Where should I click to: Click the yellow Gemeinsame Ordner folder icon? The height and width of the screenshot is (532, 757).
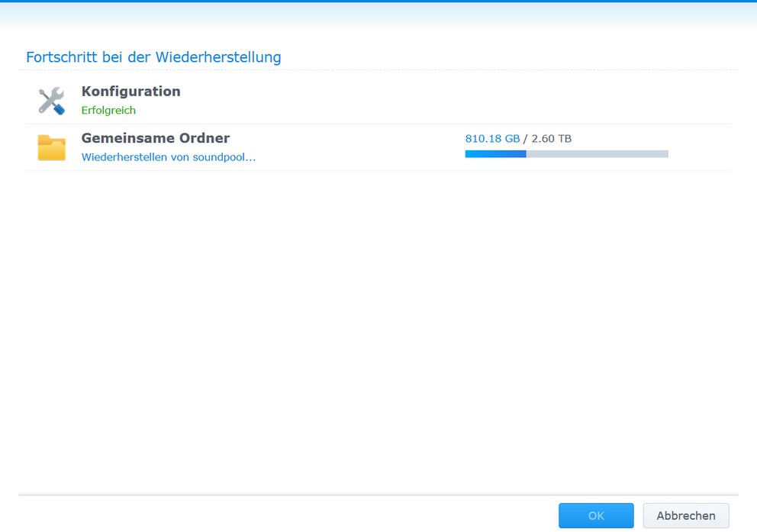(x=52, y=148)
